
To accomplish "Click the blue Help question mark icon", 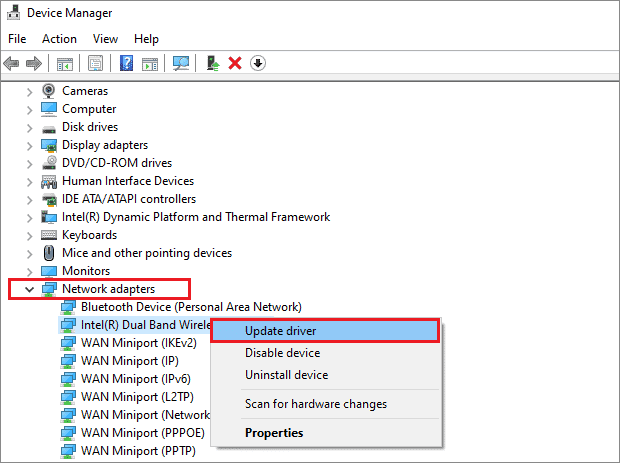I will pyautogui.click(x=126, y=63).
